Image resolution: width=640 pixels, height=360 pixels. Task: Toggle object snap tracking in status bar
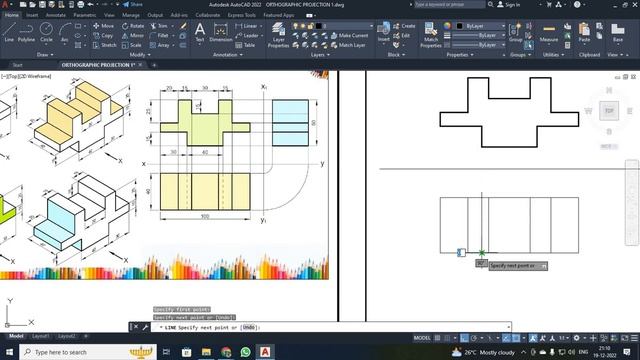coord(506,338)
